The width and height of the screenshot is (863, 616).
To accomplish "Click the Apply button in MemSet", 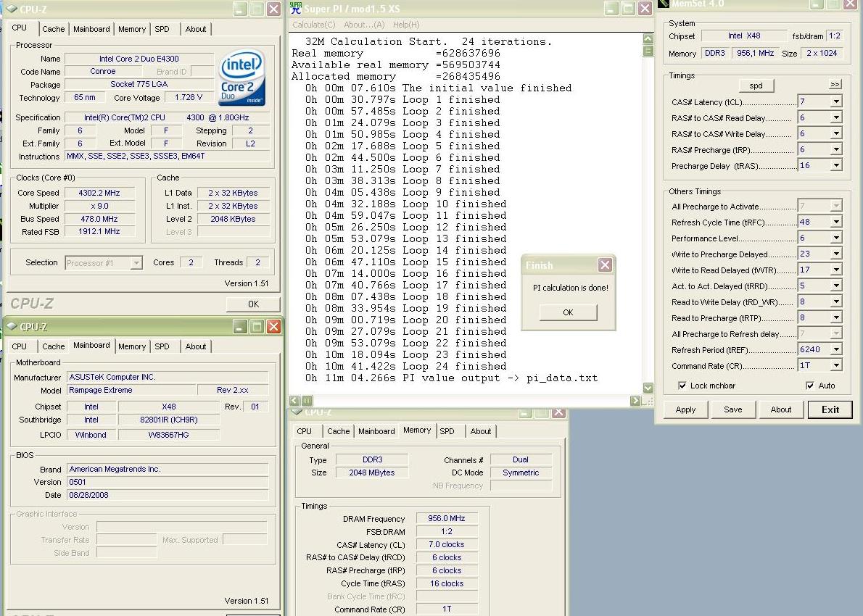I will click(x=685, y=409).
